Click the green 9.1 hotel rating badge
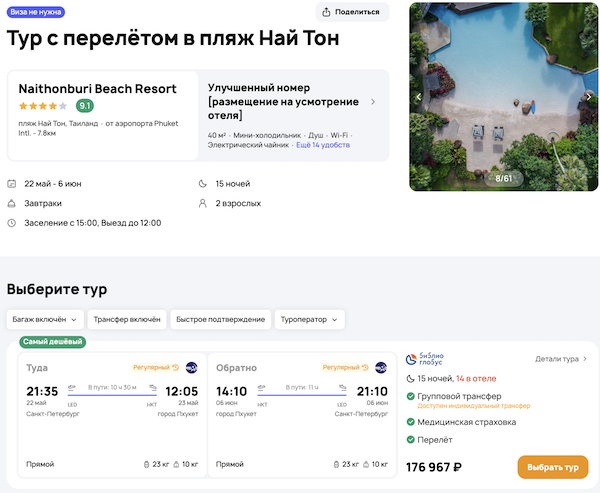The image size is (600, 493). (85, 106)
